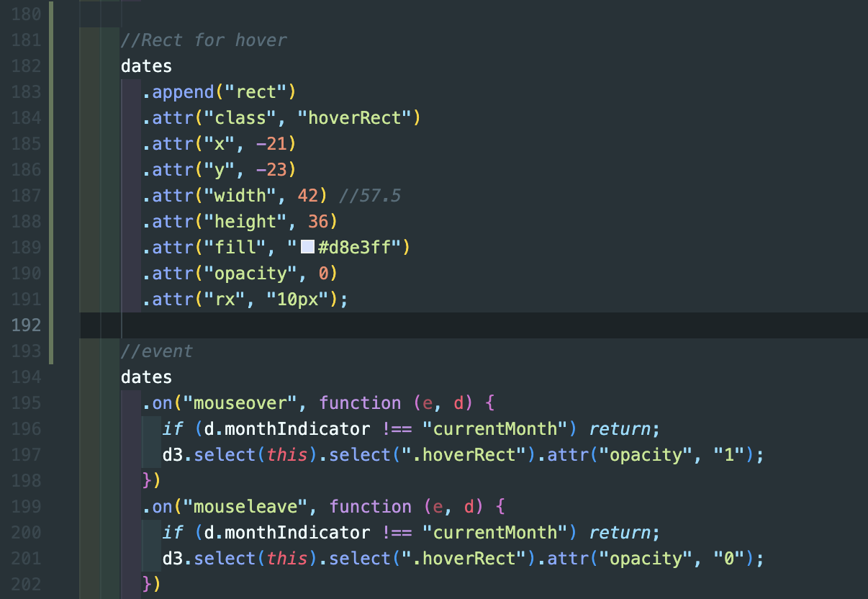Click the comment "//Rect for hover"
This screenshot has height=599, width=868.
point(204,40)
